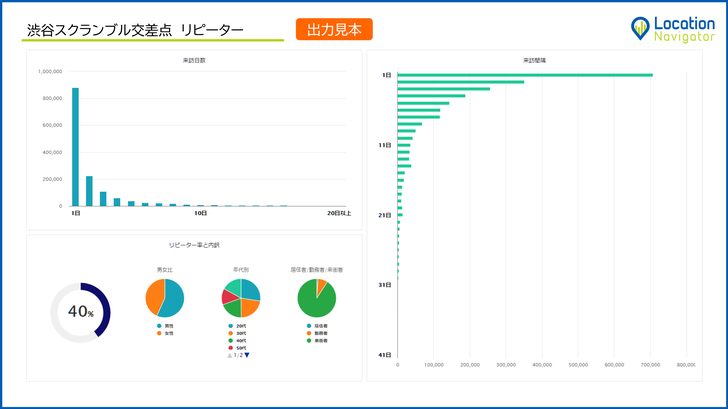Click the Location Navigator logo
The width and height of the screenshot is (728, 409).
(x=673, y=29)
